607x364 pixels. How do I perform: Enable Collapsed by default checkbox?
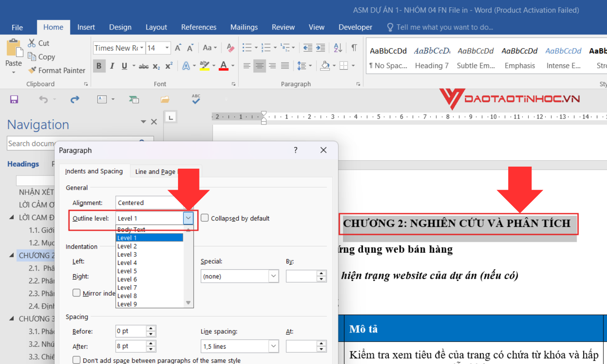[205, 218]
